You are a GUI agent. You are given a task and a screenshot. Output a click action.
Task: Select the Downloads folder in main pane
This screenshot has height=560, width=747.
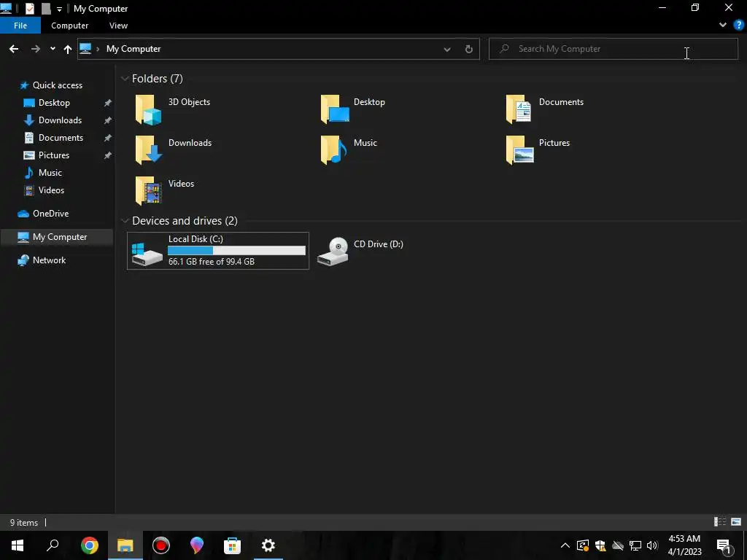click(174, 150)
